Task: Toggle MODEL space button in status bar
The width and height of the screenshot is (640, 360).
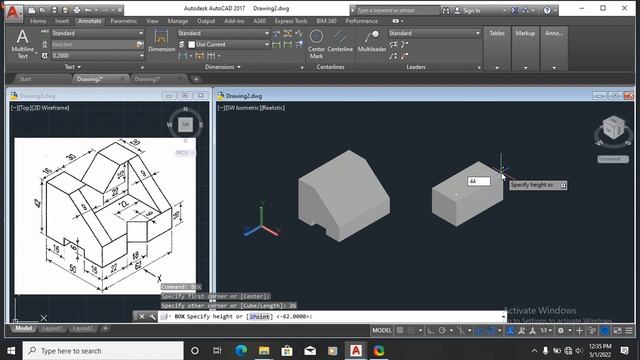Action: pyautogui.click(x=382, y=330)
